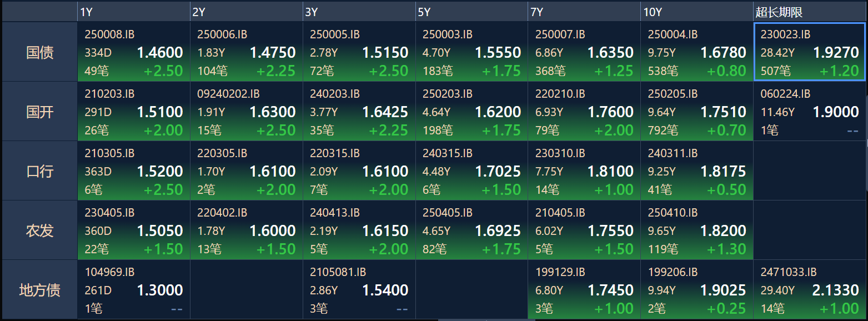The height and width of the screenshot is (321, 868).
Task: Open bond code 250004.IB
Action: (673, 34)
